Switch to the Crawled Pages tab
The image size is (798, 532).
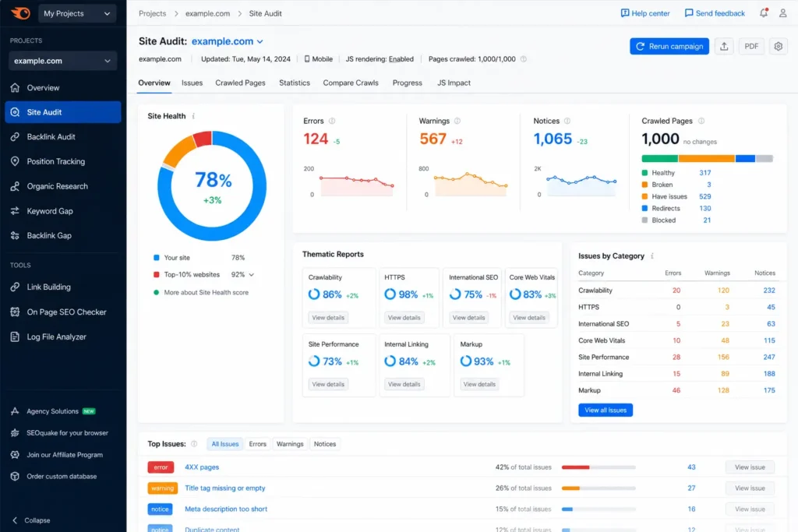[240, 83]
